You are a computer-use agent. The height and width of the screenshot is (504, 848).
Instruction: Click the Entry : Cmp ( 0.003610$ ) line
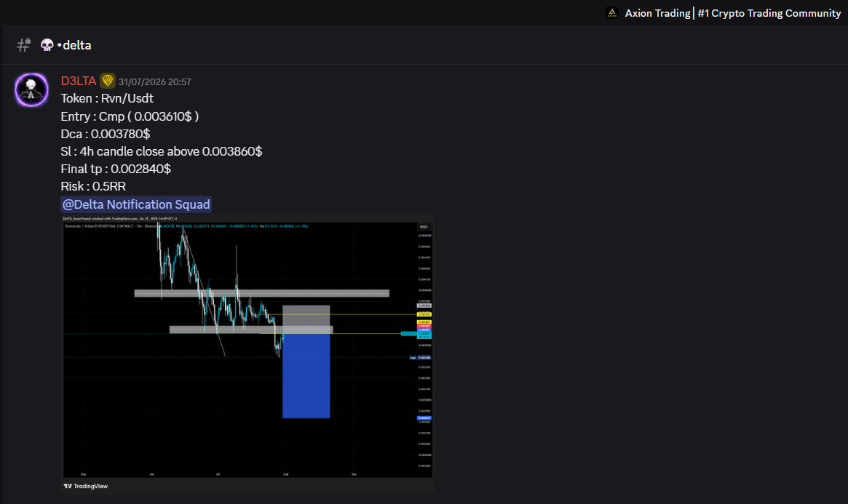tap(130, 116)
